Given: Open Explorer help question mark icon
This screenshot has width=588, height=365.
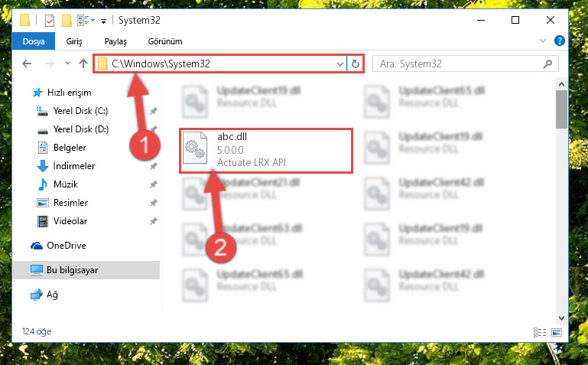Looking at the screenshot, I should 560,41.
